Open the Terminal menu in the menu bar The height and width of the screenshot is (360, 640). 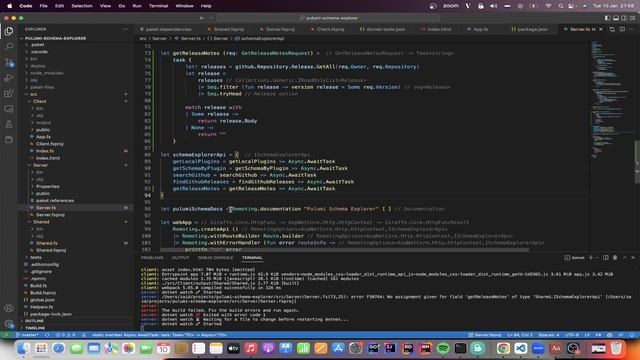158,6
